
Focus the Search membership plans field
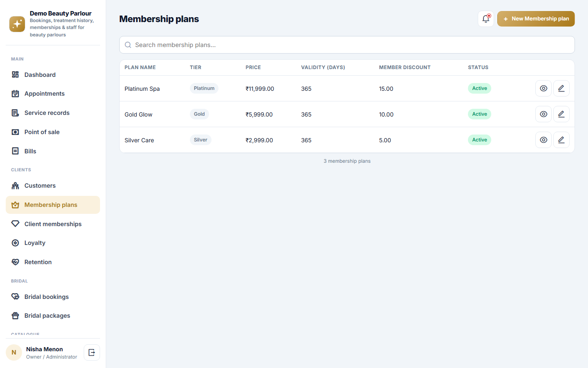tap(347, 45)
